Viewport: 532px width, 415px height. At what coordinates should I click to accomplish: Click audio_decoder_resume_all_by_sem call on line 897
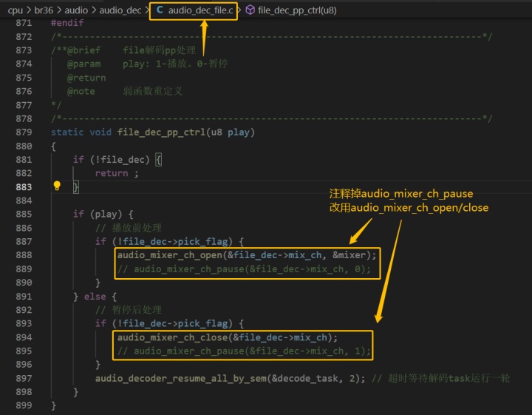[x=181, y=378]
